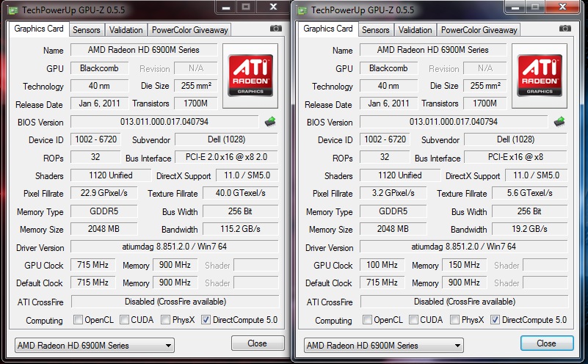Click Bus Width 256 Bit in left window
588x364 pixels.
(240, 211)
